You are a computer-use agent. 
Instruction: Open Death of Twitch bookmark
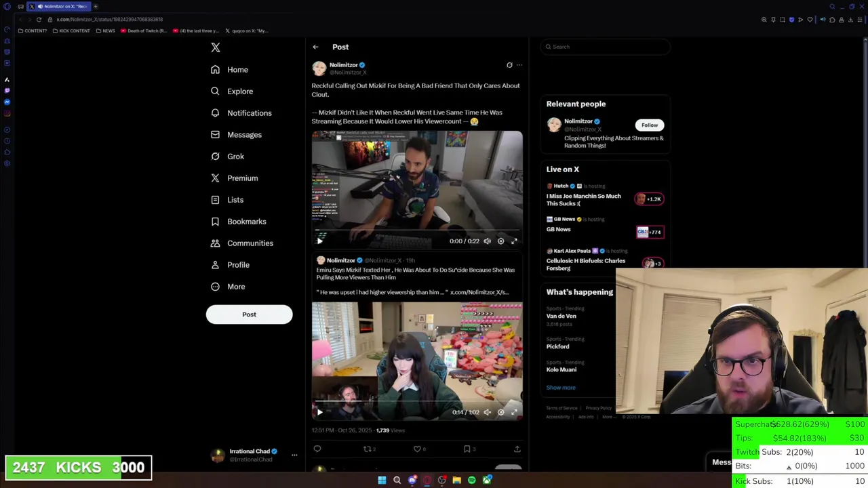(144, 30)
